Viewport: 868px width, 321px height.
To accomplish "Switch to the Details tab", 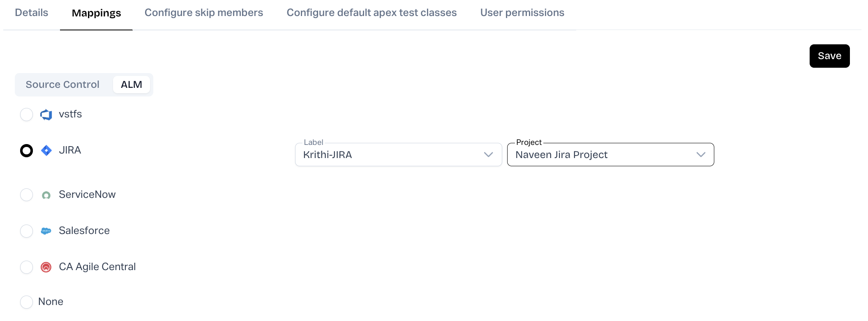I will [x=32, y=13].
